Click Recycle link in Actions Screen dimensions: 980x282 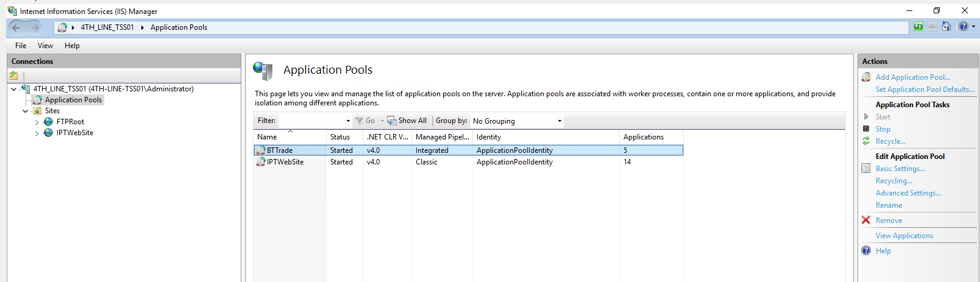(x=890, y=141)
